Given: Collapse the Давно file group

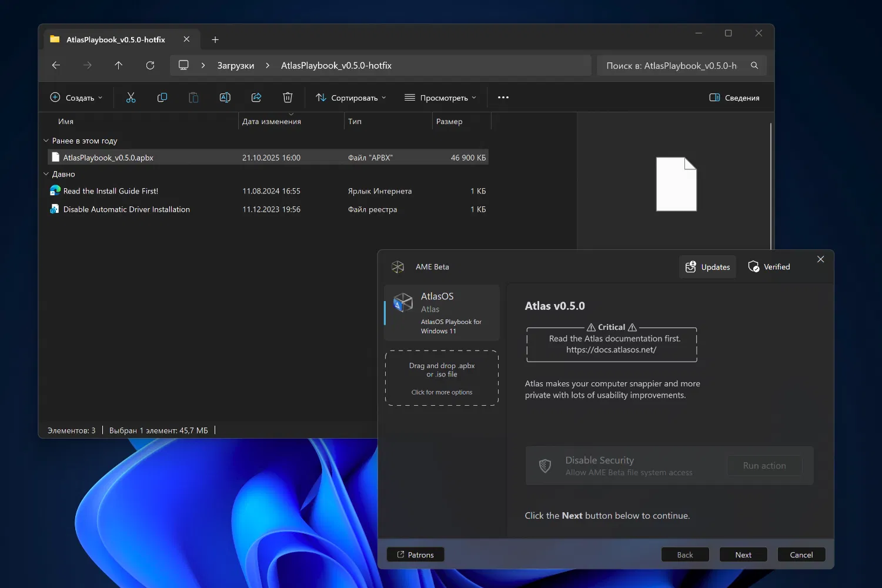Looking at the screenshot, I should point(46,174).
